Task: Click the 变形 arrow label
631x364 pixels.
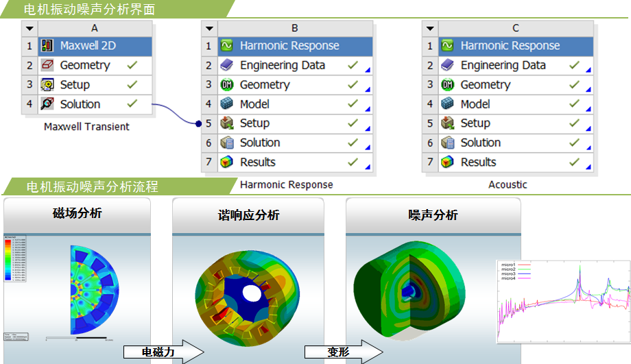Action: [338, 352]
